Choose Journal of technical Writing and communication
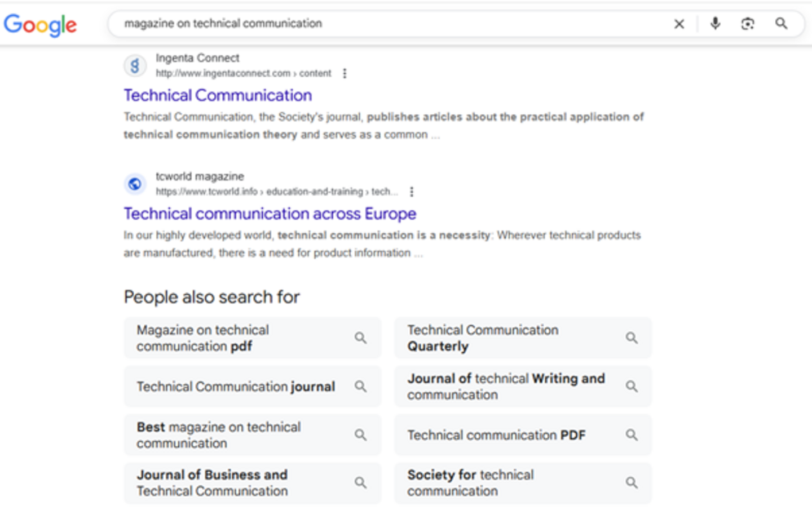The height and width of the screenshot is (519, 812). point(523,387)
